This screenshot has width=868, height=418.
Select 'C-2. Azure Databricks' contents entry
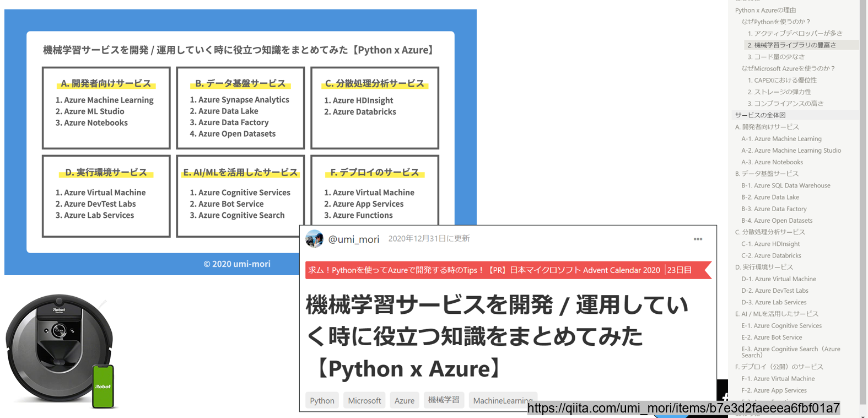[x=772, y=256]
